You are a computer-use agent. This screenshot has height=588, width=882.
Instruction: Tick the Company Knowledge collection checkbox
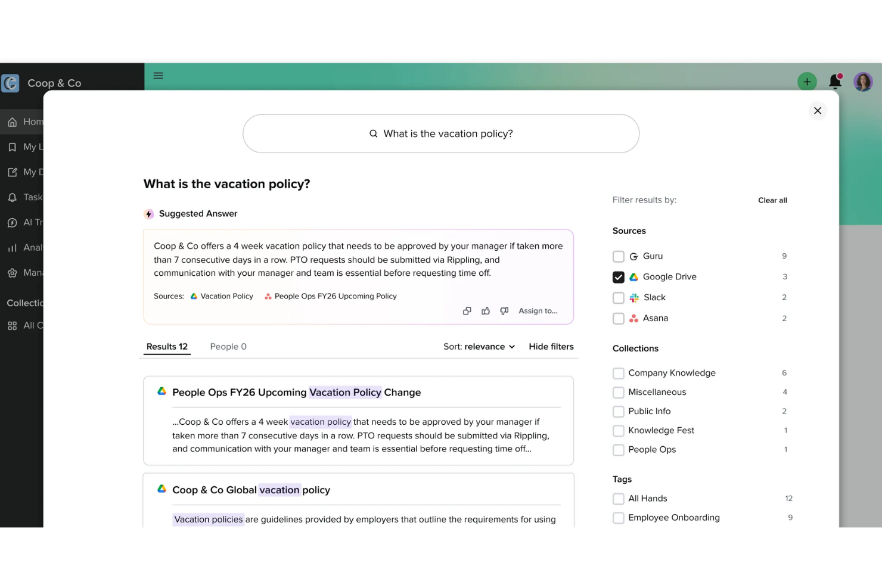pyautogui.click(x=619, y=374)
